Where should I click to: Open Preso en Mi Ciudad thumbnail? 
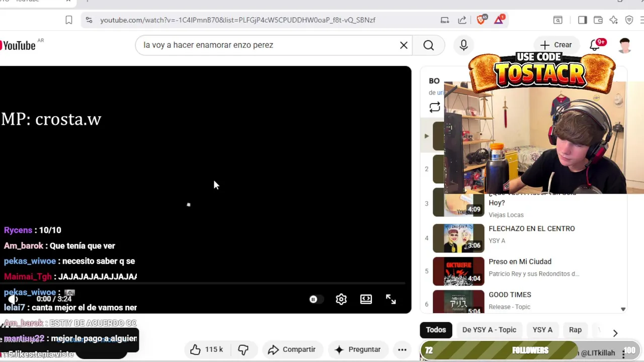458,271
